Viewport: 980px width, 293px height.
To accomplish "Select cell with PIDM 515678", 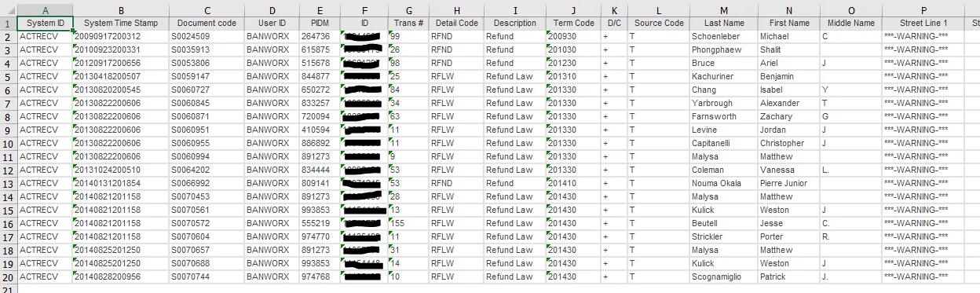I will click(x=320, y=63).
